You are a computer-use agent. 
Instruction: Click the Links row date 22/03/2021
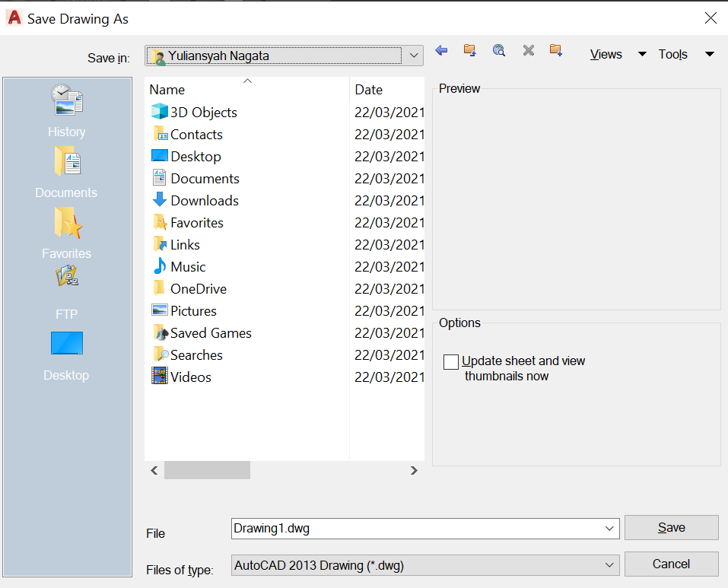(389, 245)
